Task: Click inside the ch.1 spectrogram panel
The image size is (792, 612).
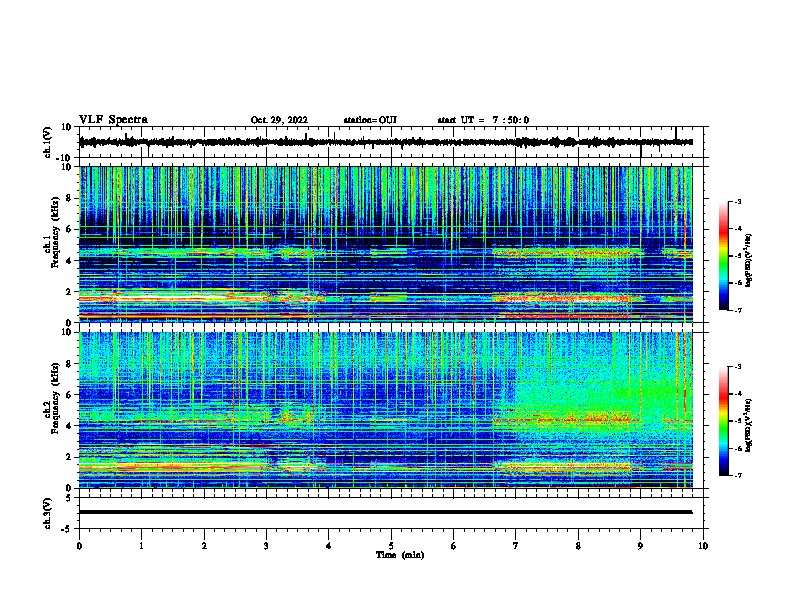Action: point(385,244)
